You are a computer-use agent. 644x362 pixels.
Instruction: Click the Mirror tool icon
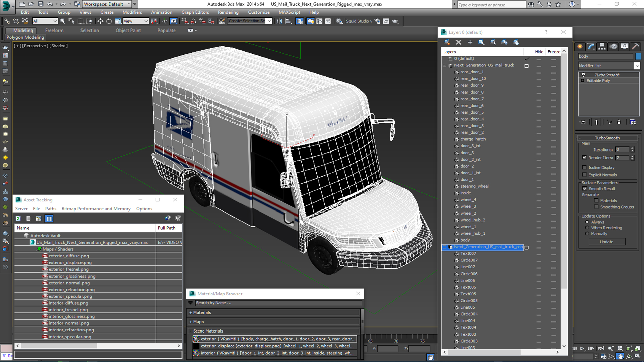tap(279, 21)
